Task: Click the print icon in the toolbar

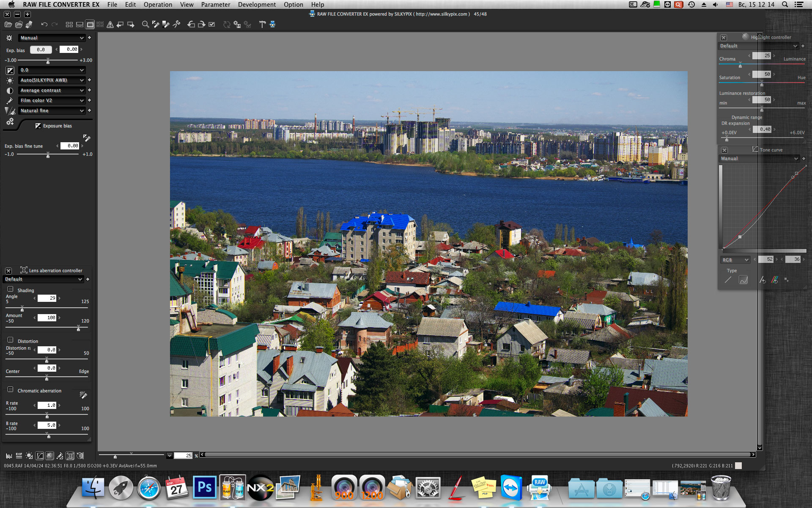Action: click(29, 25)
